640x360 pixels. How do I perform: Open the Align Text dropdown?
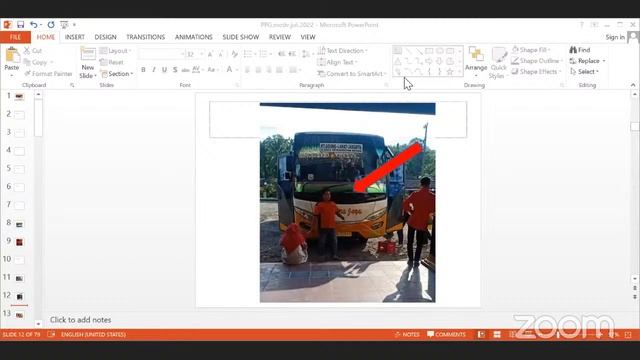pos(338,62)
